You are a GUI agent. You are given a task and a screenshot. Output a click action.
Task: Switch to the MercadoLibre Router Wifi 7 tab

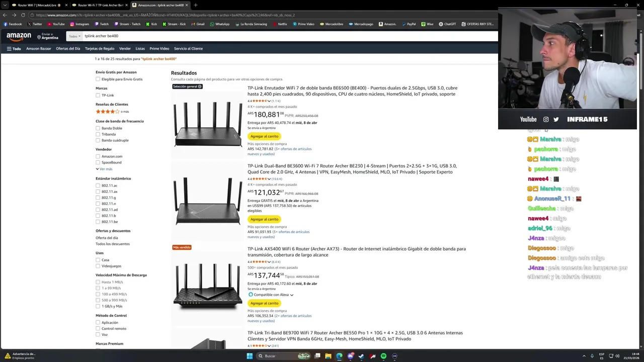click(x=38, y=5)
